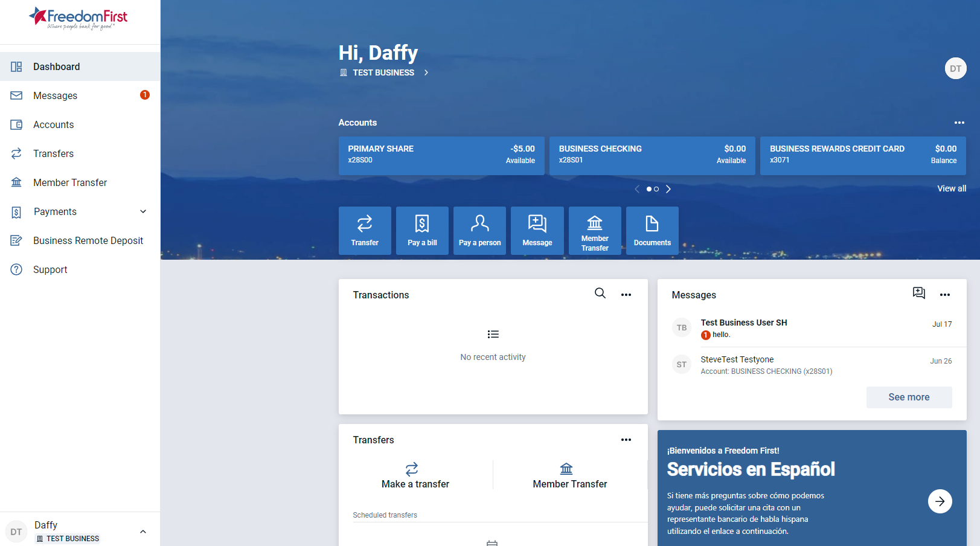Click the Servicios en Español heading
Screen dimensions: 980x546
(x=751, y=469)
